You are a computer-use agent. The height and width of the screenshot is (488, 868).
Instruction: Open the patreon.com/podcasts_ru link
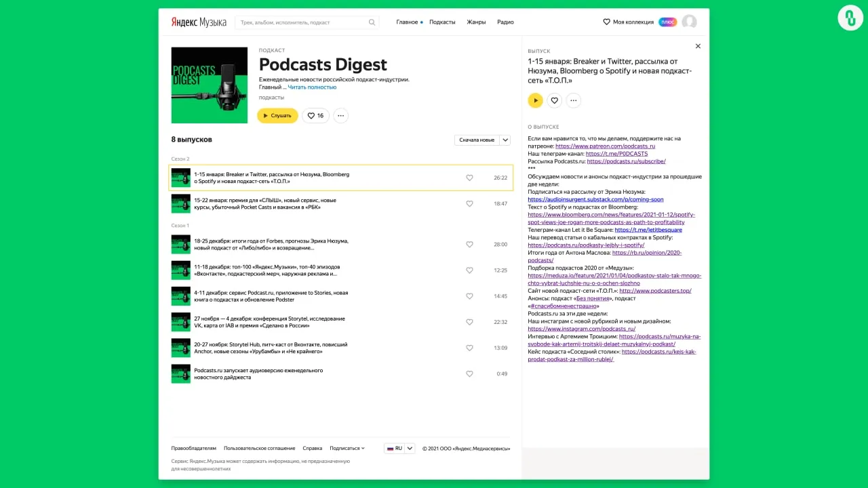[605, 146]
